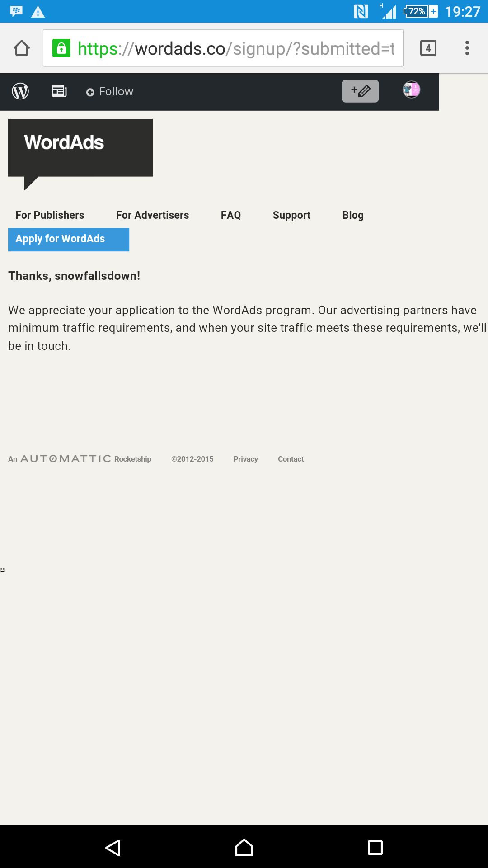Open the For Publishers menu item
Screen dimensions: 488x868
point(50,215)
